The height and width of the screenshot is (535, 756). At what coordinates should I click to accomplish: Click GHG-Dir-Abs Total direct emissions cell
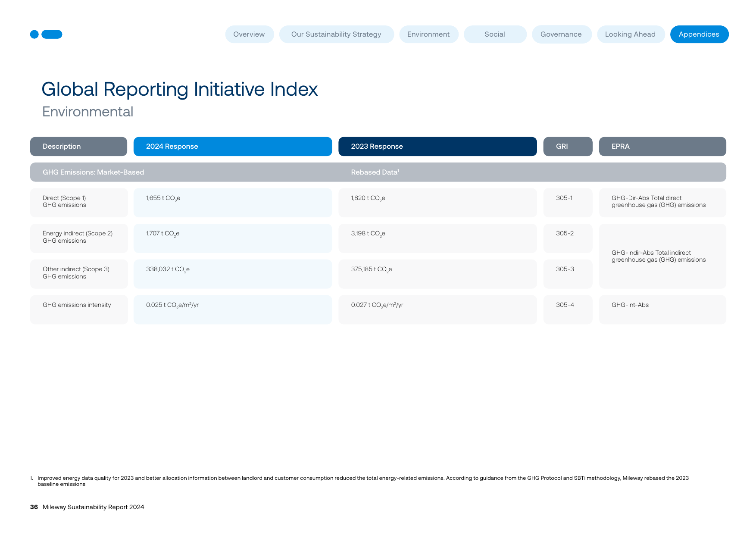pos(662,203)
